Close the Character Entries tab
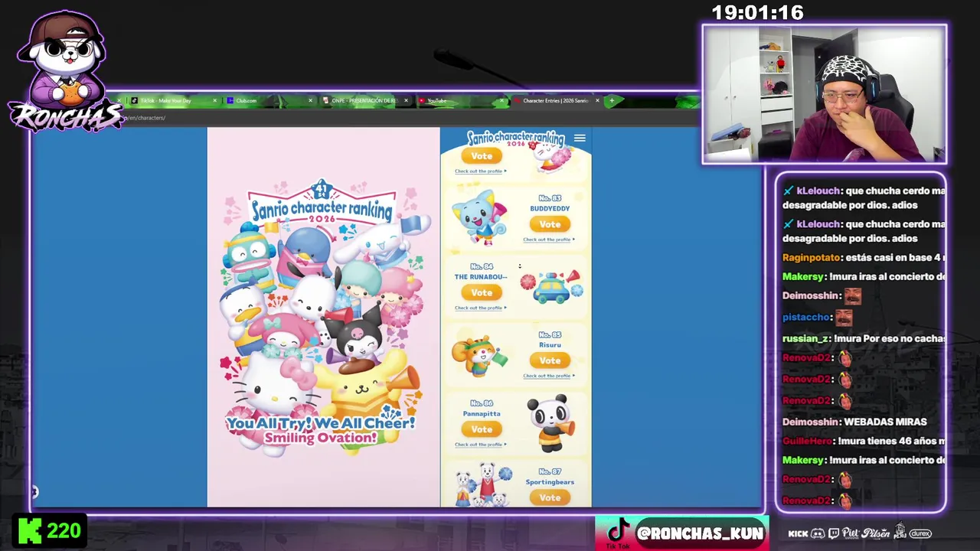 tap(597, 100)
